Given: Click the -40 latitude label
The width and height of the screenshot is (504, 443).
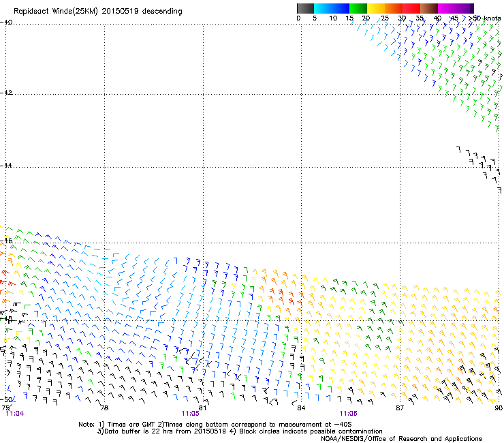Looking at the screenshot, I should click(6, 22).
